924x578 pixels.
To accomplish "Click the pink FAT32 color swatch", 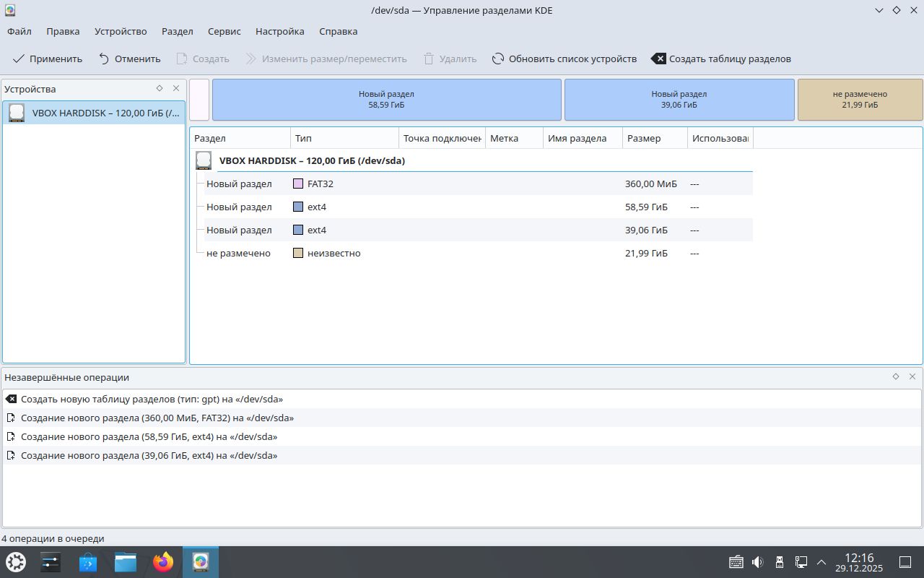I will point(298,184).
